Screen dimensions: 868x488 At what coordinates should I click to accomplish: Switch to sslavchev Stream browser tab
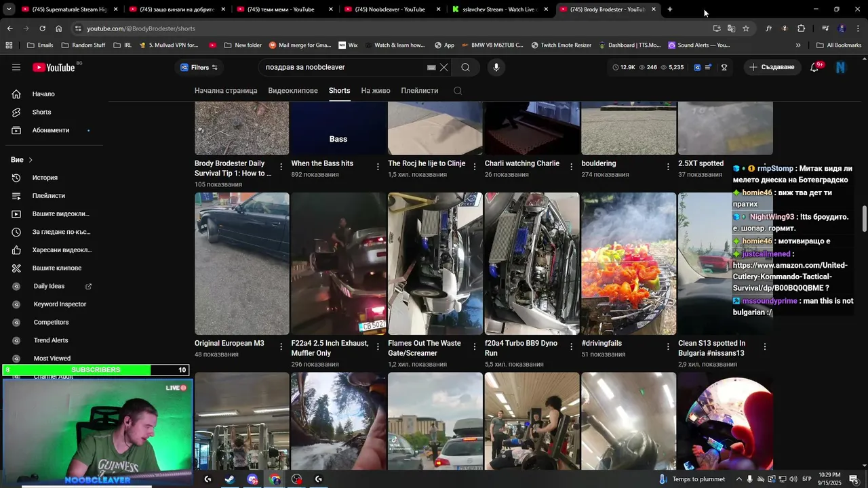[x=498, y=9]
